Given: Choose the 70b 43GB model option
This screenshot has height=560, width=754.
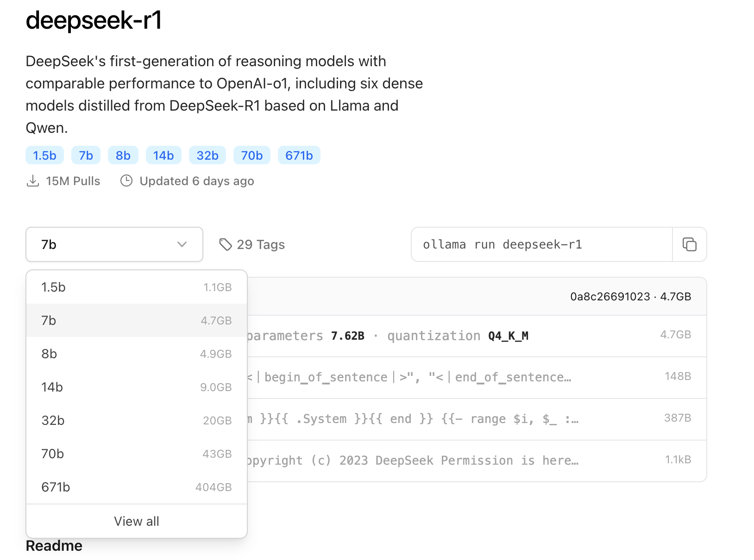Looking at the screenshot, I should pyautogui.click(x=137, y=454).
